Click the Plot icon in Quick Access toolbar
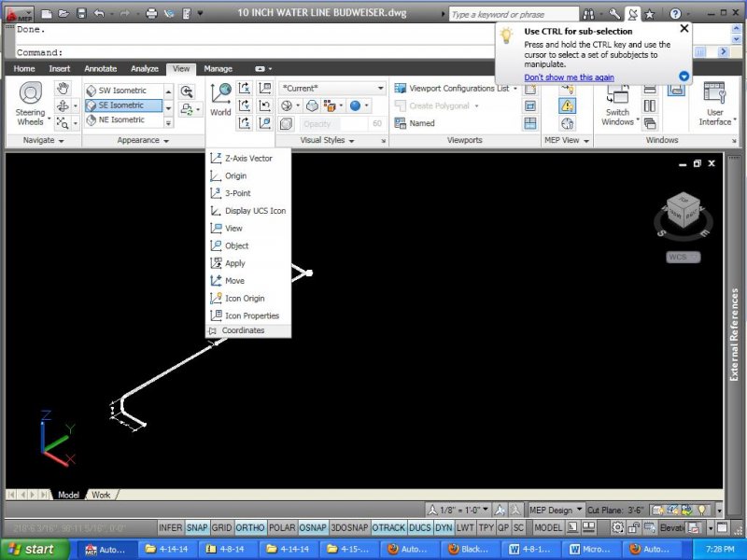This screenshot has width=747, height=560. point(150,13)
